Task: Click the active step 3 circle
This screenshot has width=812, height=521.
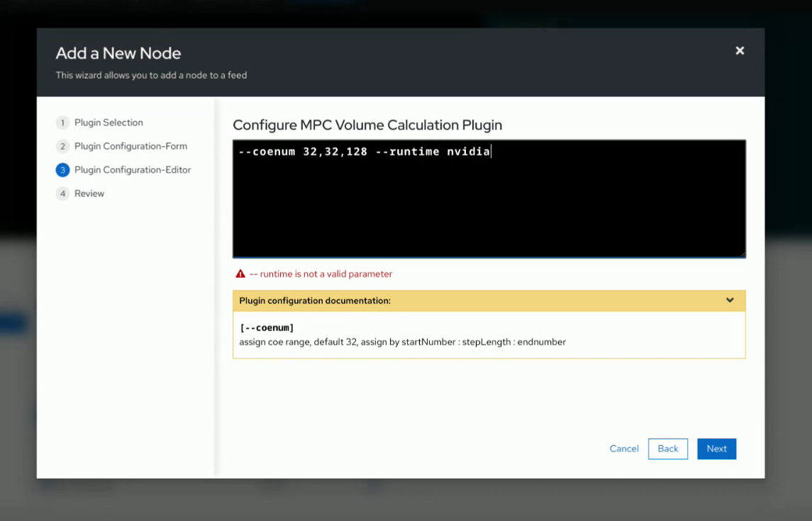Action: tap(62, 169)
